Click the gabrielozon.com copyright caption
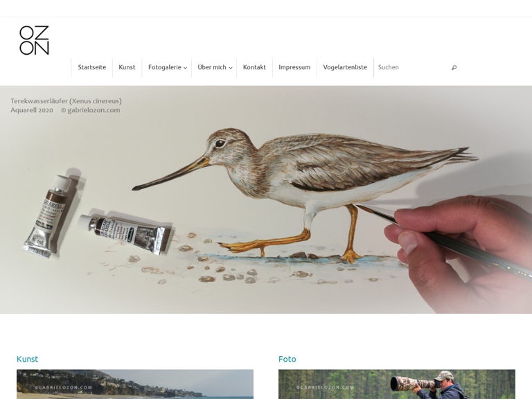Screen dimensions: 532x399 91,110
